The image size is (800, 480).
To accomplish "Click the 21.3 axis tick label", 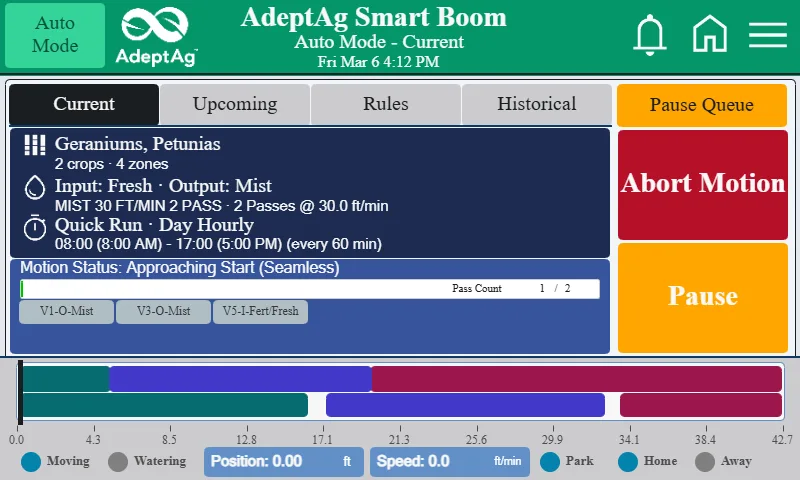I will [399, 440].
